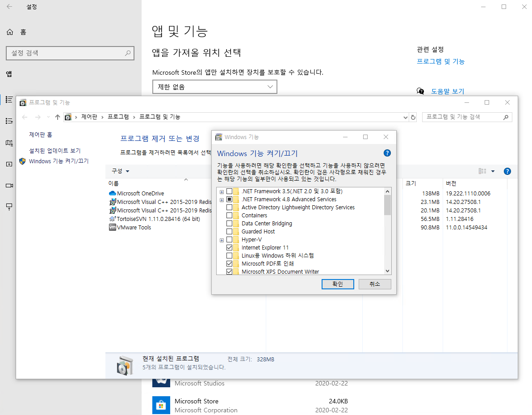Click 프로그램 및 기능 검색 input field

click(x=467, y=117)
